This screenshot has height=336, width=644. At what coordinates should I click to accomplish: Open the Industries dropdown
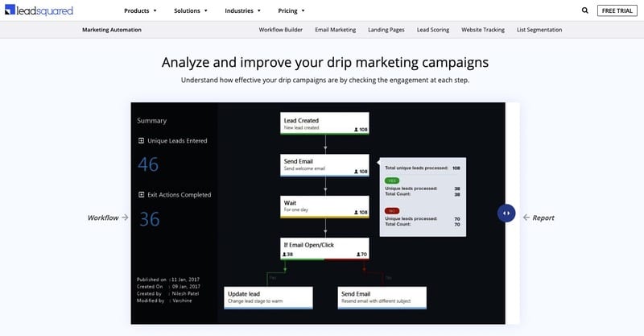(243, 10)
